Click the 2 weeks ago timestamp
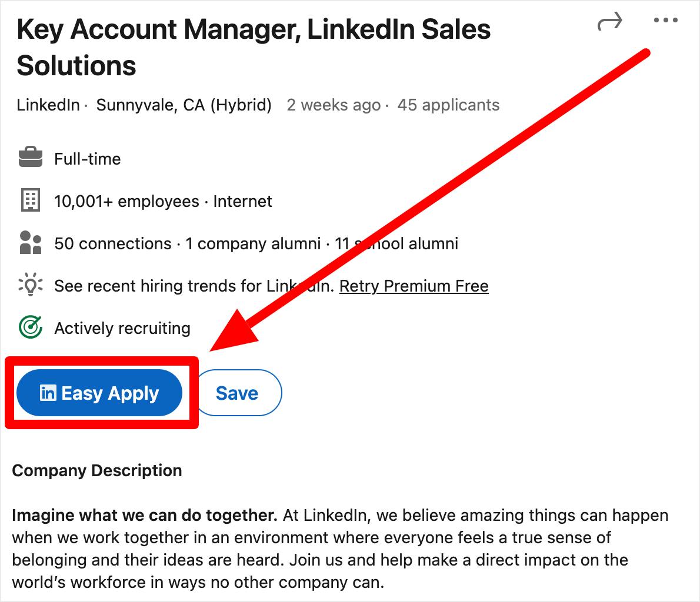The width and height of the screenshot is (700, 602). [334, 105]
